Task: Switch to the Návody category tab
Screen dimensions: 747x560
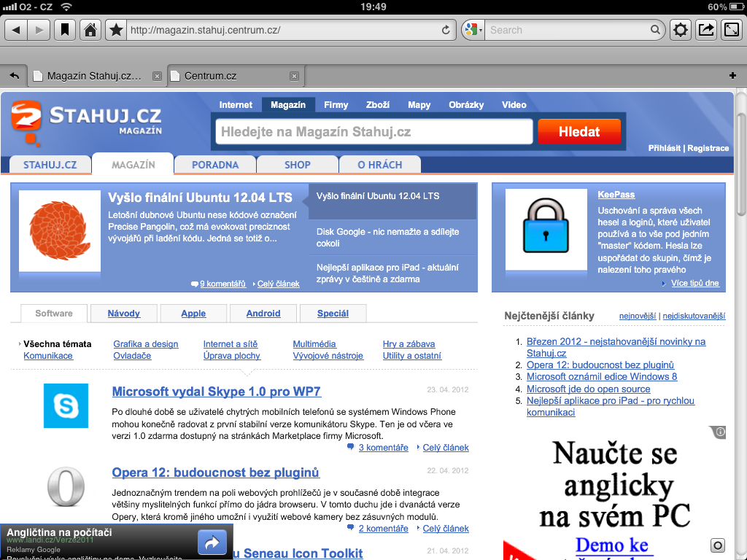Action: tap(124, 314)
